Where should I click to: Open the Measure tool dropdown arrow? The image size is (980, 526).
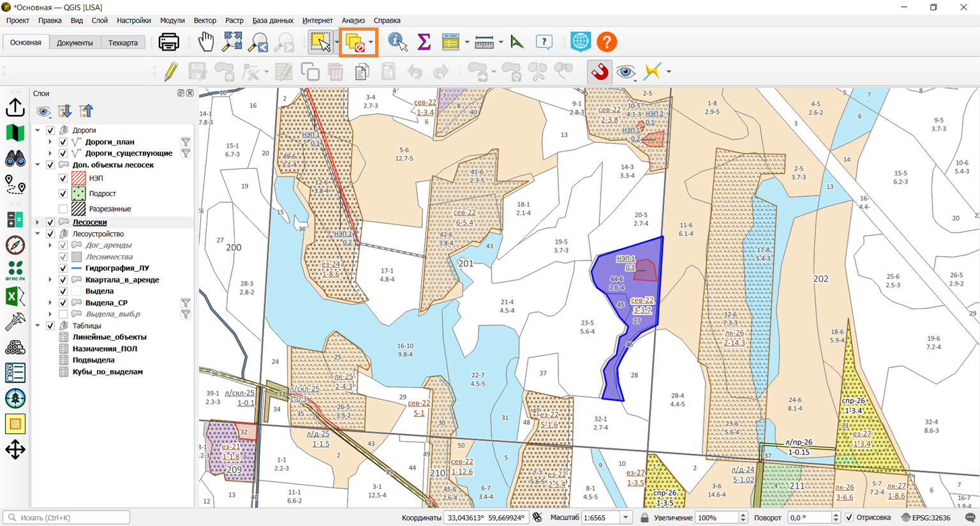pos(500,42)
